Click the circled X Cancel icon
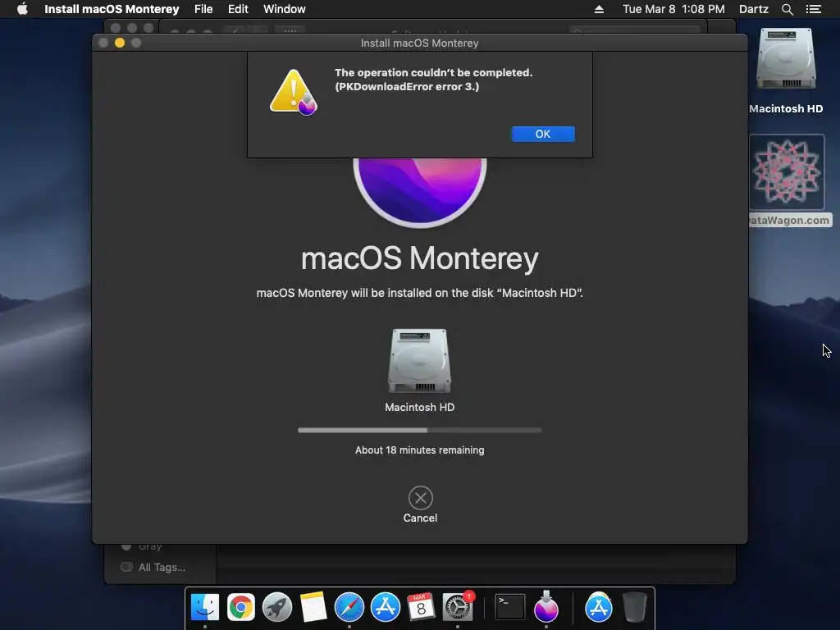Viewport: 840px width, 630px height. point(421,498)
